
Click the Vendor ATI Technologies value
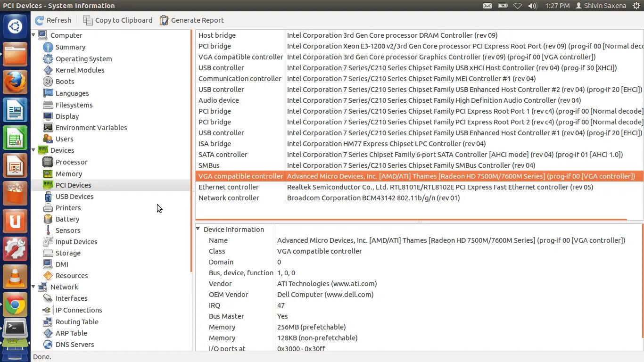pos(327,284)
